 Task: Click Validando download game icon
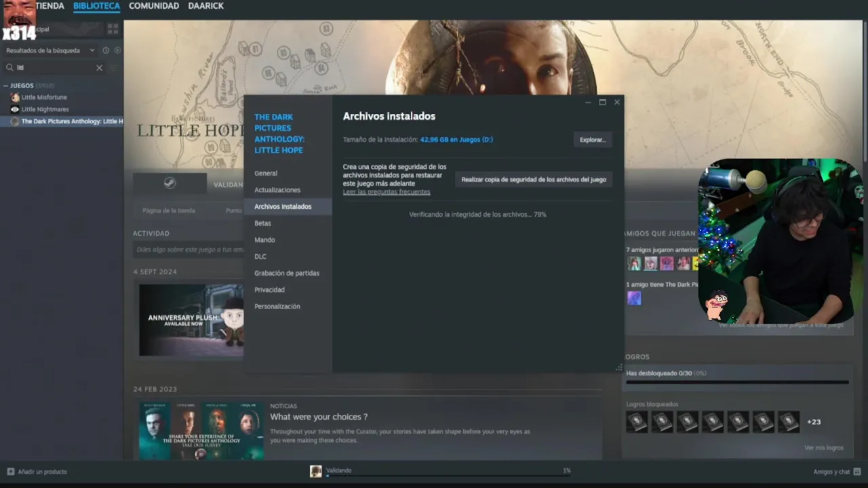[x=316, y=472]
